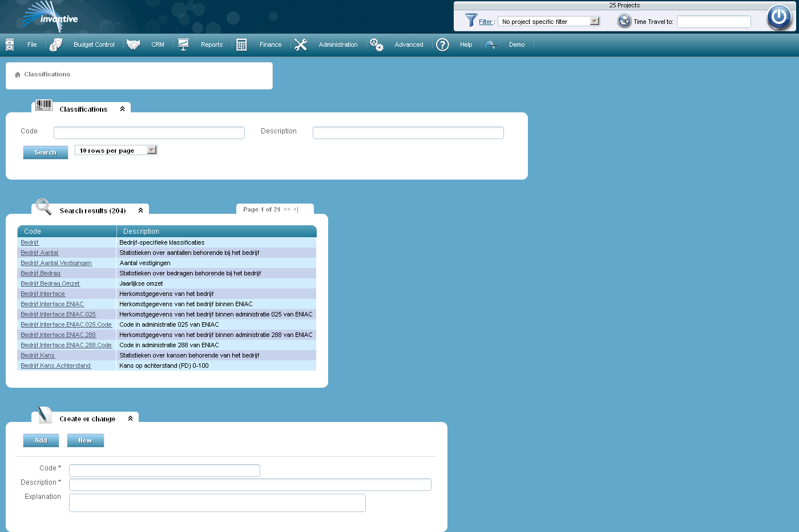Open the Administration menu
The image size is (799, 532).
click(x=338, y=44)
